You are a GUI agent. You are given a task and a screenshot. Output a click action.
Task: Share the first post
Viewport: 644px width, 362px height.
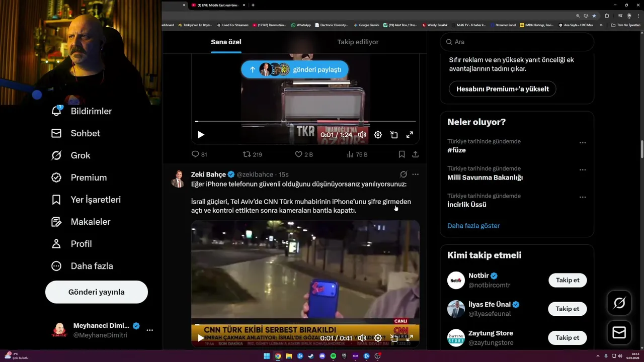pos(415,154)
